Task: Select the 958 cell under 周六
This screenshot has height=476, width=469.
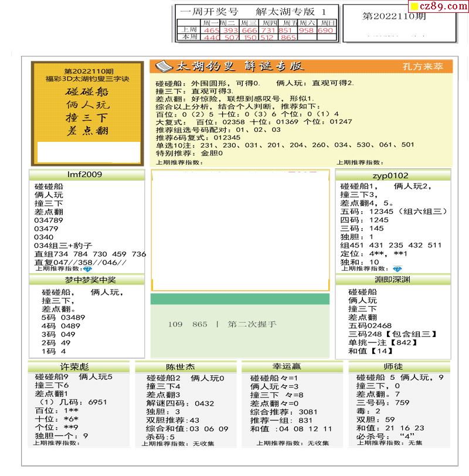Action: point(307,30)
